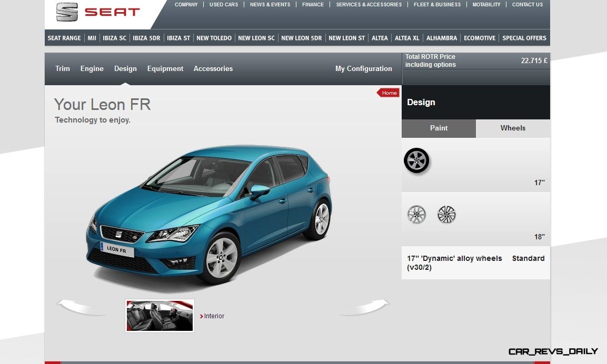607x364 pixels.
Task: Open the SEAT Range page
Action: tap(64, 38)
